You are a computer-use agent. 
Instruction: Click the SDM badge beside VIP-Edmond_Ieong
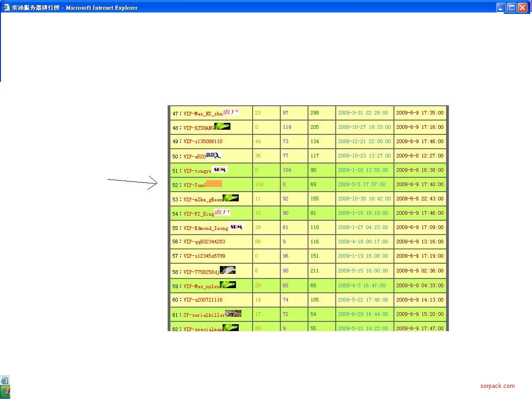pos(236,227)
